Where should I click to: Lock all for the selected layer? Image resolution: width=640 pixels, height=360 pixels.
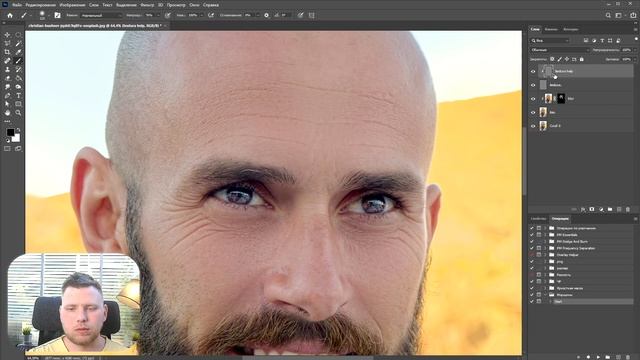pyautogui.click(x=582, y=59)
